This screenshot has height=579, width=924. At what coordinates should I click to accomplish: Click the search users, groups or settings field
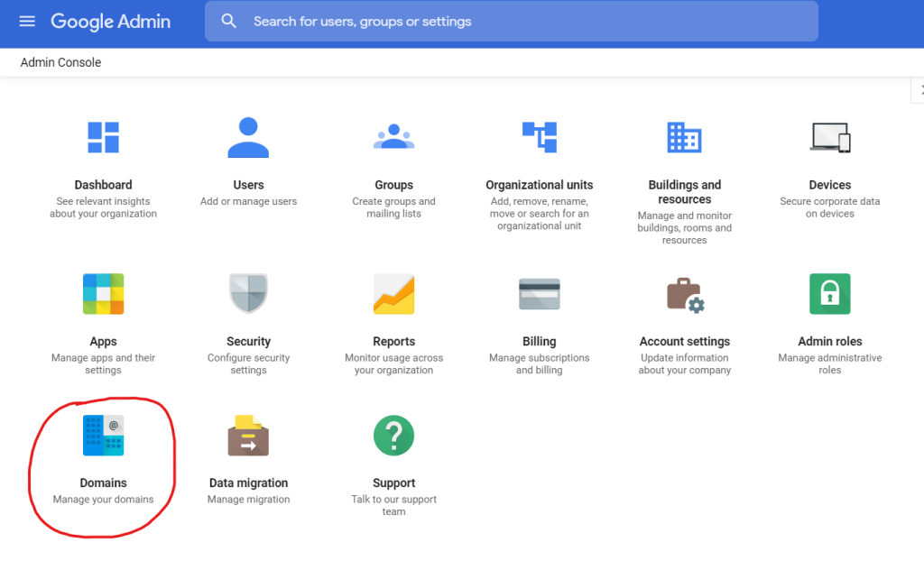pos(512,22)
